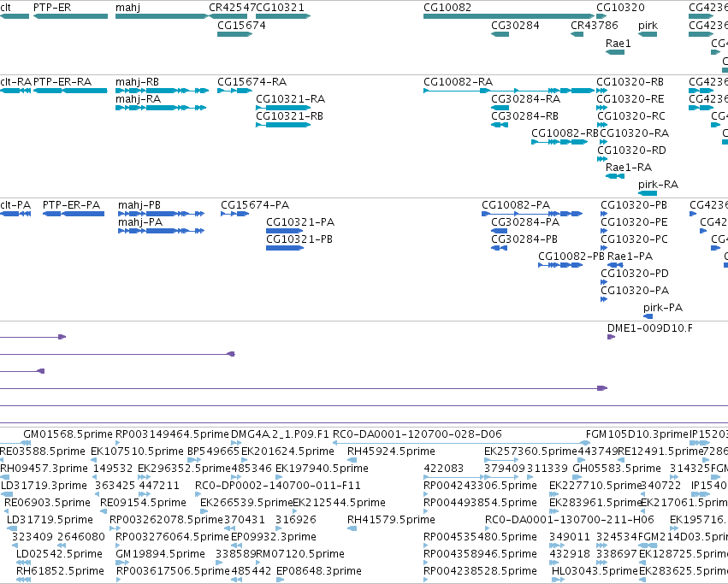Click transcript CG15674-RA label
The height and width of the screenshot is (584, 728).
point(252,82)
